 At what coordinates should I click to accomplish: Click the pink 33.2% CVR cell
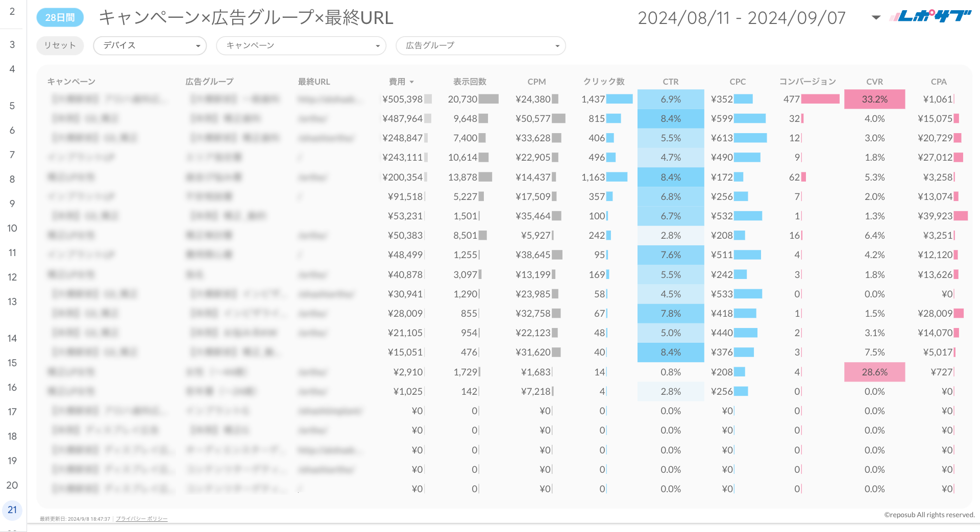click(874, 99)
